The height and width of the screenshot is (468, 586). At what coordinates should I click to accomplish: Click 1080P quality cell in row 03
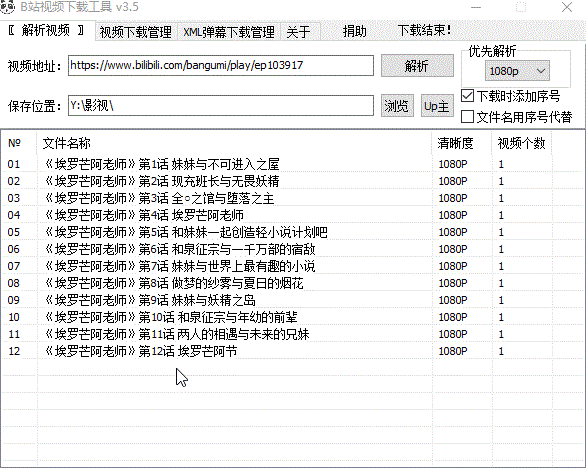(453, 198)
